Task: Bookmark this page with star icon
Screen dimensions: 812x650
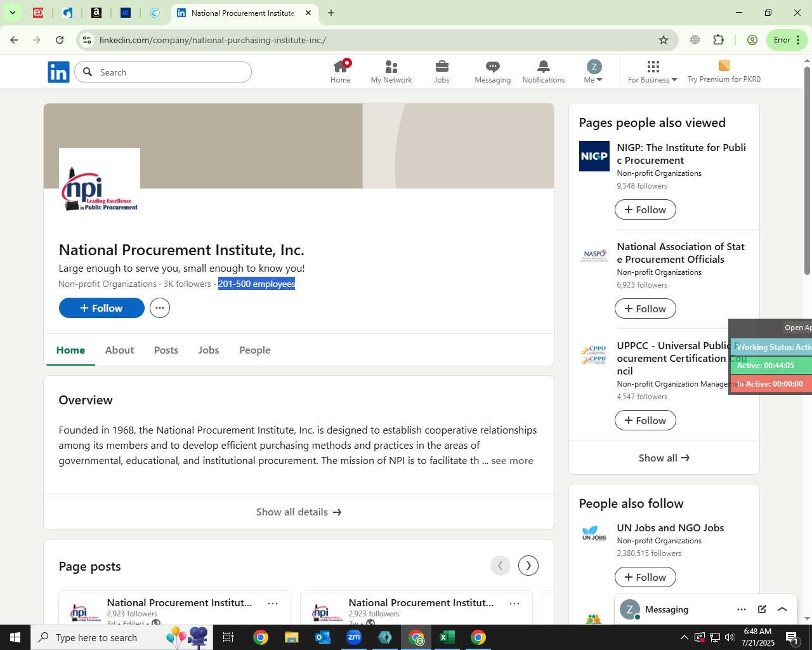Action: click(x=664, y=40)
